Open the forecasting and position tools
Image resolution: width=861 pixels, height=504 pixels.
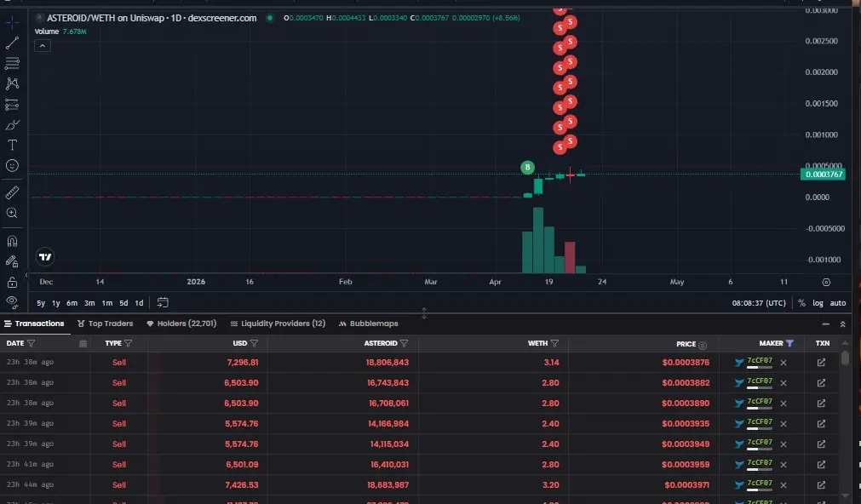click(x=12, y=105)
